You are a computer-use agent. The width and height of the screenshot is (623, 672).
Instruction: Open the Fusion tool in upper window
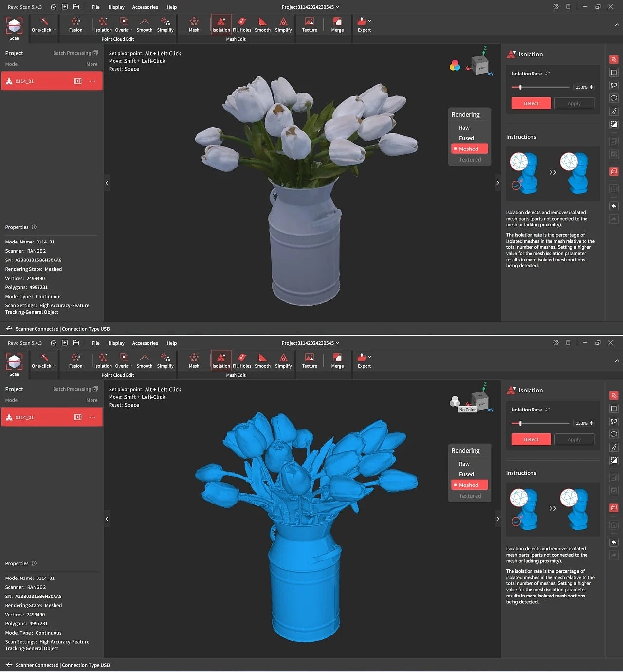[x=75, y=24]
